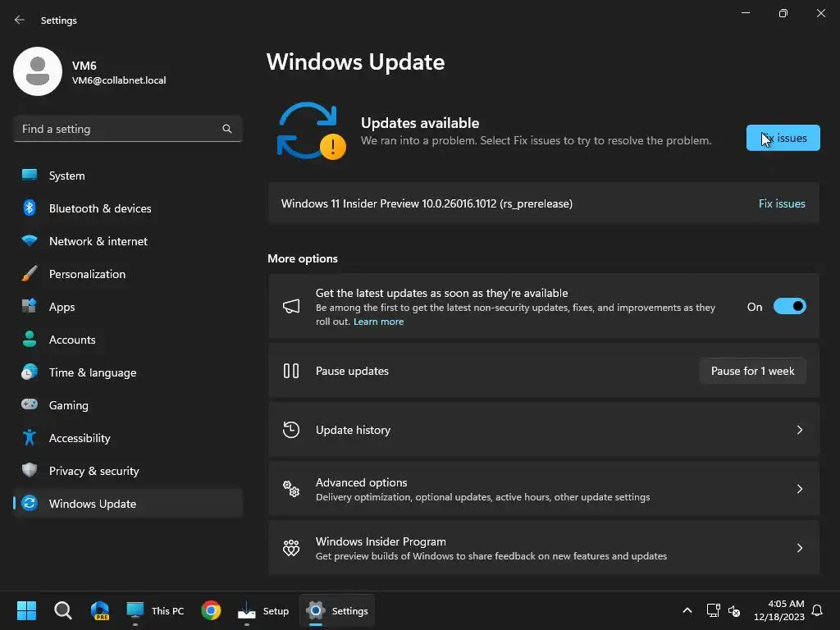Click the Time & language clock icon
The image size is (840, 630).
click(30, 372)
